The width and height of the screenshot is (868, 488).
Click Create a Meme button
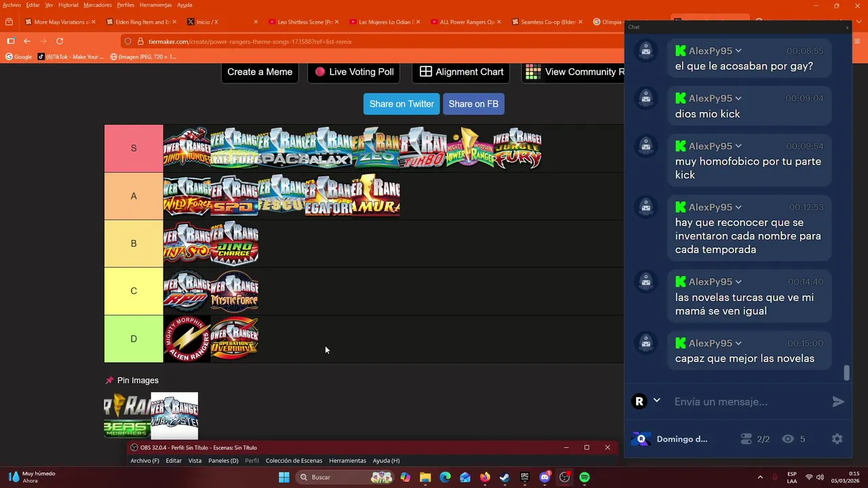point(260,72)
